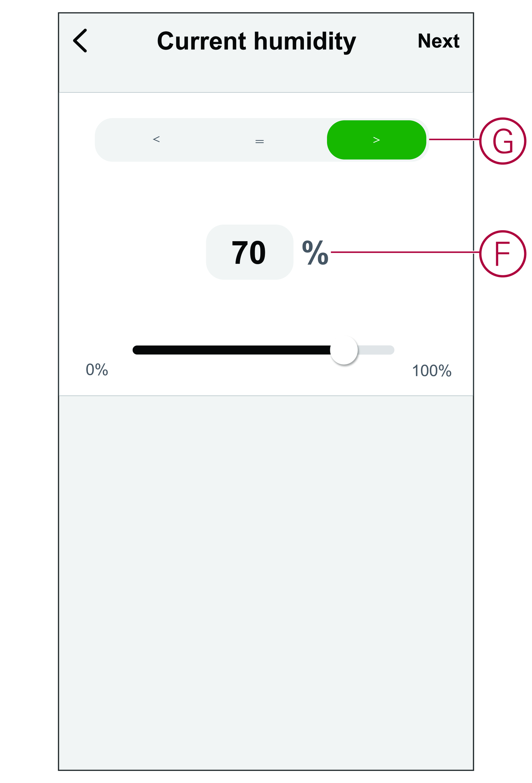
Task: Select the less-than comparison option
Action: tap(156, 139)
